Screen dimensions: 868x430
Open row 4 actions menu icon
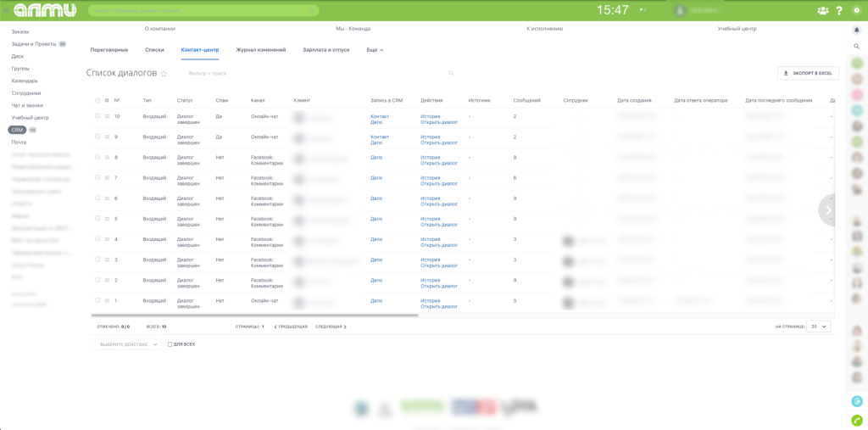(x=107, y=239)
